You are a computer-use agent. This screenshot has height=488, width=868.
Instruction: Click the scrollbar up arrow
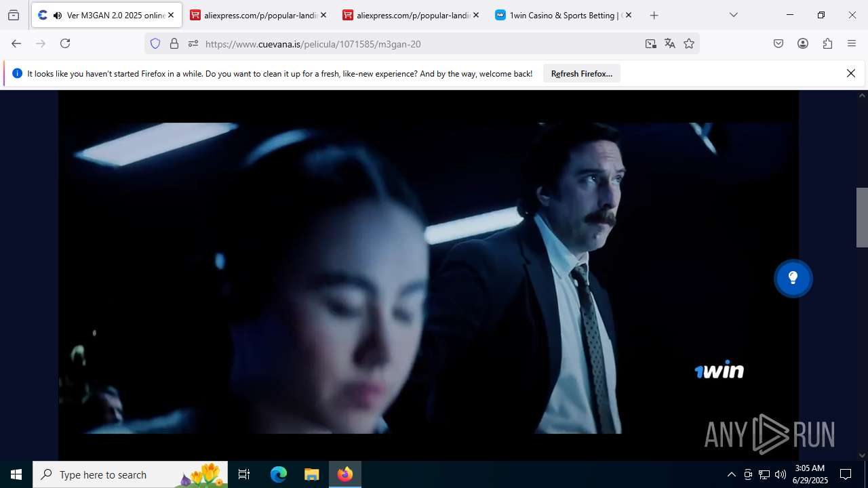pos(862,96)
